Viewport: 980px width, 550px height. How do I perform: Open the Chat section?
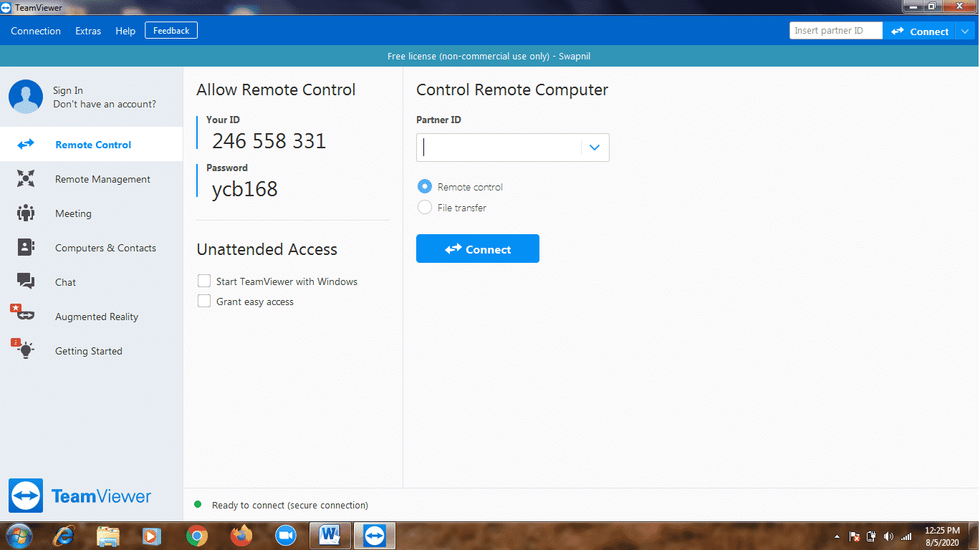pyautogui.click(x=91, y=282)
